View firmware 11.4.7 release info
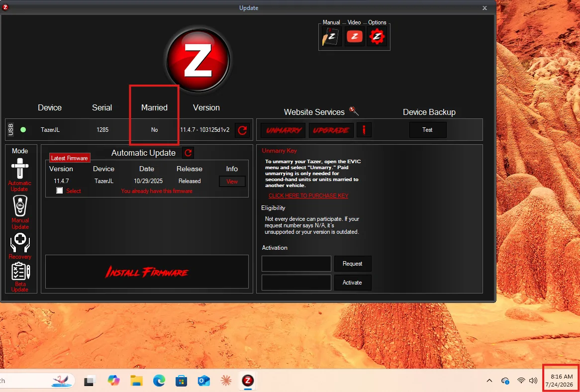Viewport: 580px width, 392px height. pyautogui.click(x=232, y=181)
